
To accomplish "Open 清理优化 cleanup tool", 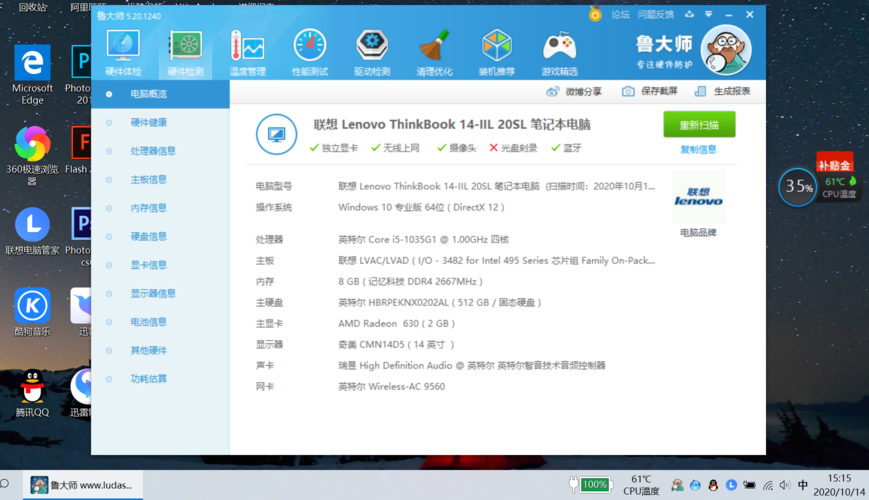I will tap(434, 53).
